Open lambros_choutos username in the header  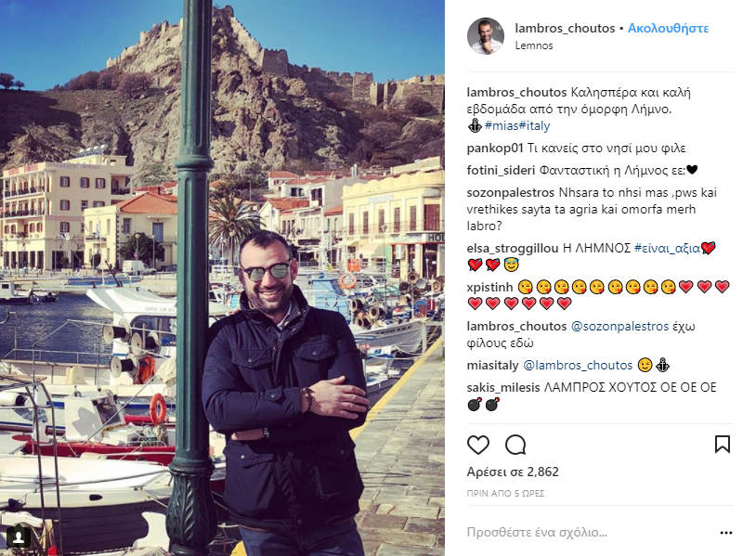(x=565, y=29)
